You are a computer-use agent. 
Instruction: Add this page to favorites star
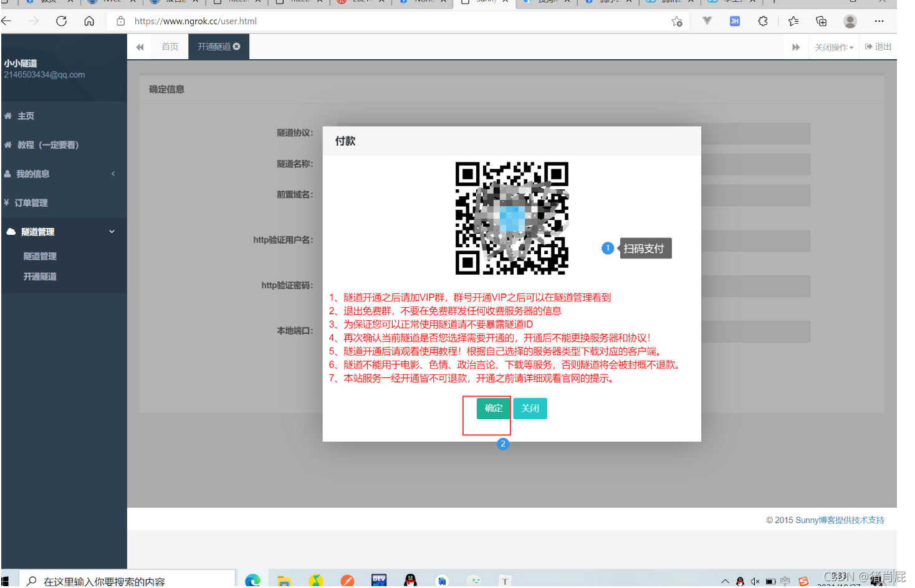(x=677, y=22)
